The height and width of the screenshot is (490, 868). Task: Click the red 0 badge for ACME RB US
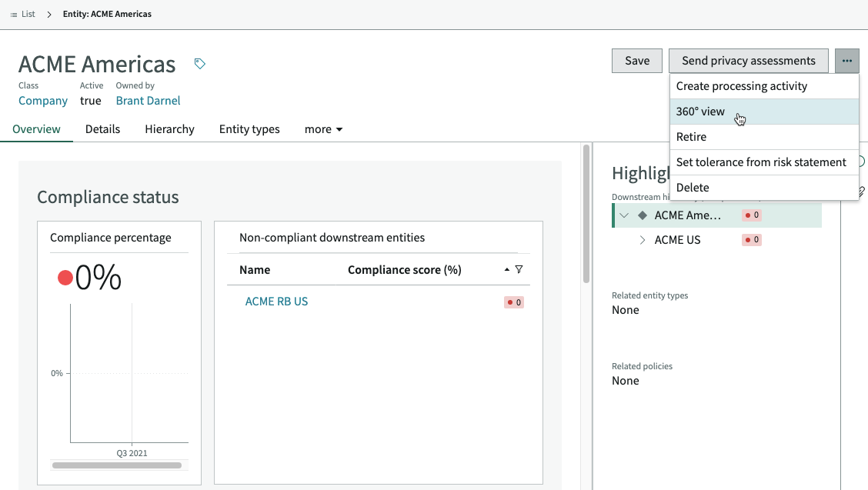tap(514, 302)
